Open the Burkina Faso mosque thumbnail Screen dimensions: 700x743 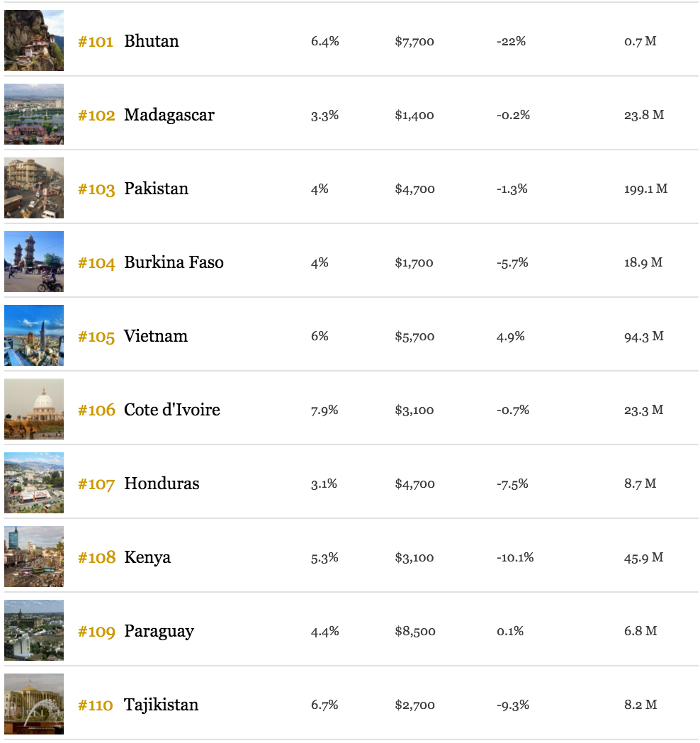pos(34,262)
